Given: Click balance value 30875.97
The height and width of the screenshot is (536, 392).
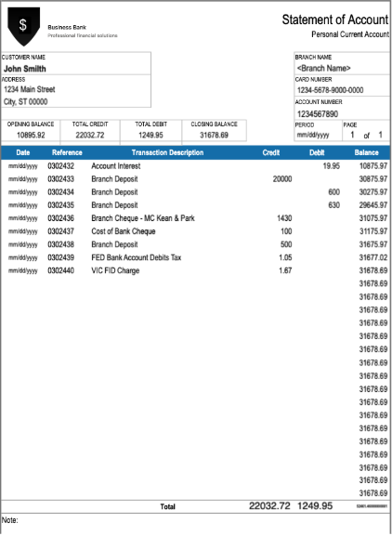Looking at the screenshot, I should [373, 179].
